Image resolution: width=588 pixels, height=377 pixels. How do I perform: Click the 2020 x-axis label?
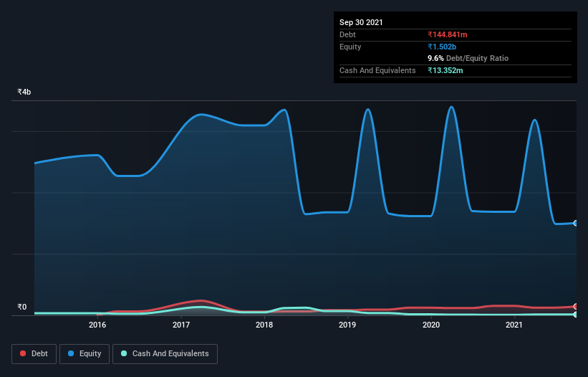tap(431, 325)
